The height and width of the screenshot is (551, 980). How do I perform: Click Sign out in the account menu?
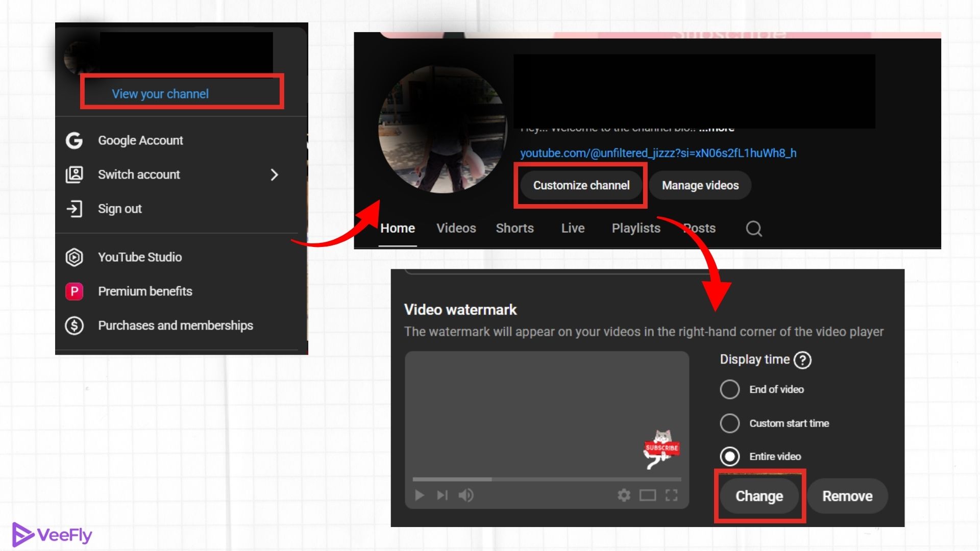(x=120, y=208)
